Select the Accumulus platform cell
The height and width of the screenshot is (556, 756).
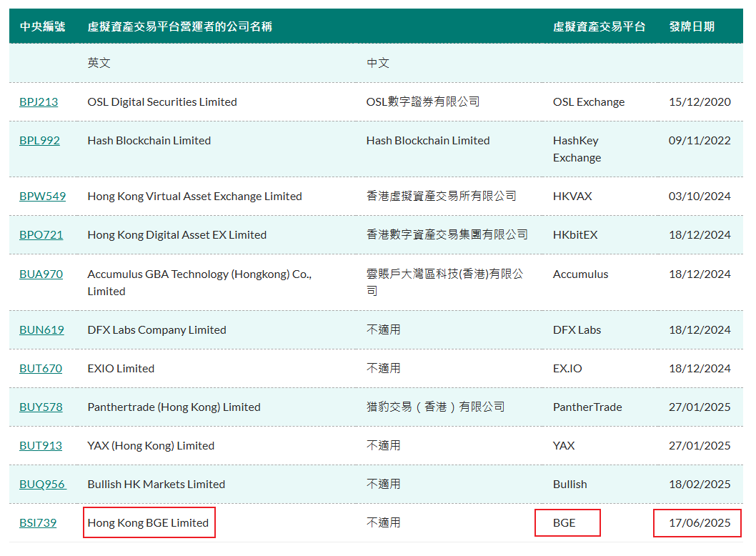pos(580,274)
